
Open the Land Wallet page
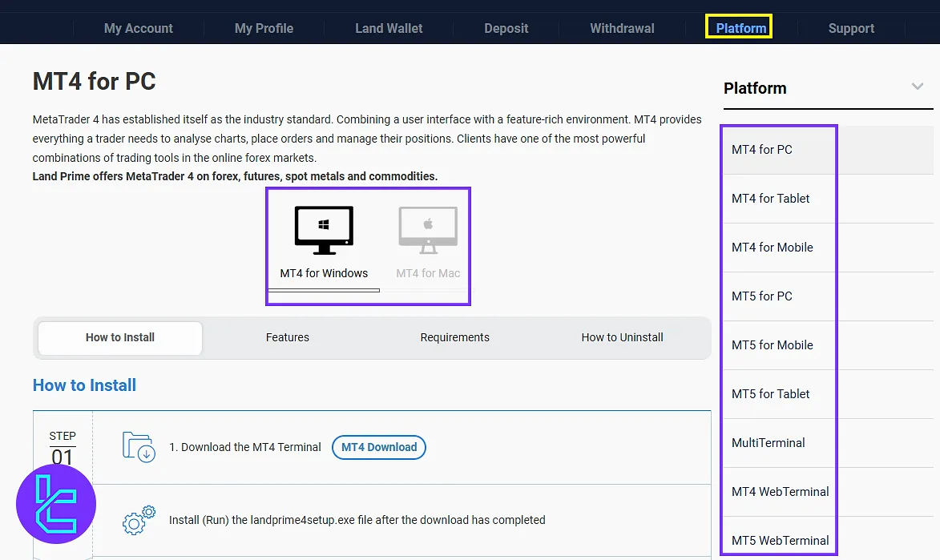pos(389,28)
